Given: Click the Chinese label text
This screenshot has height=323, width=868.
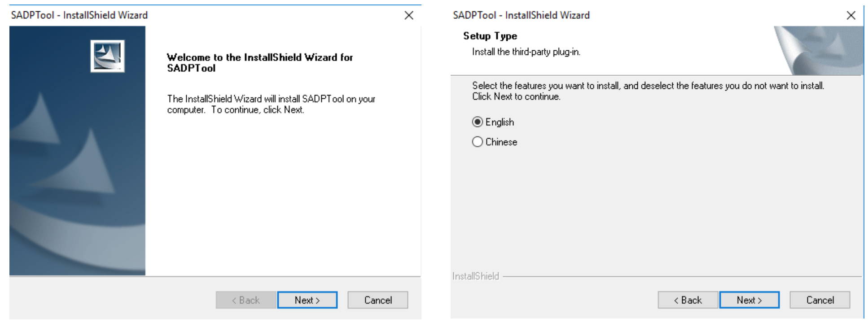Looking at the screenshot, I should point(501,142).
